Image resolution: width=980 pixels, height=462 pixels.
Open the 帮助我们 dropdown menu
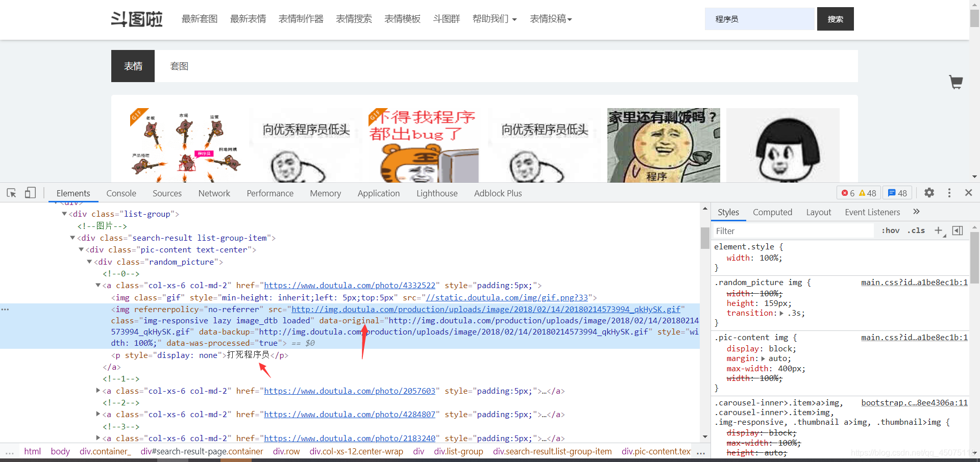[495, 19]
